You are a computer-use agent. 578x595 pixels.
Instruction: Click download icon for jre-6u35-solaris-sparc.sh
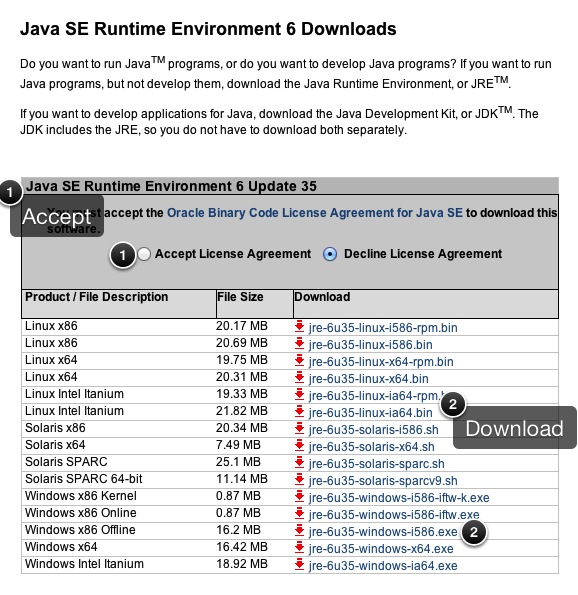(299, 463)
